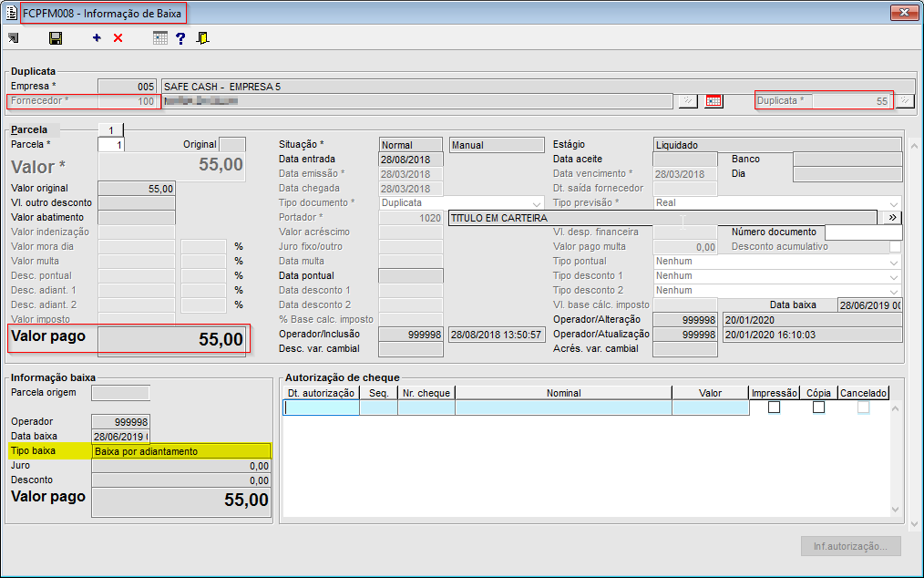Click the 20/01/2020 16:10:03 timestamp

click(x=770, y=335)
